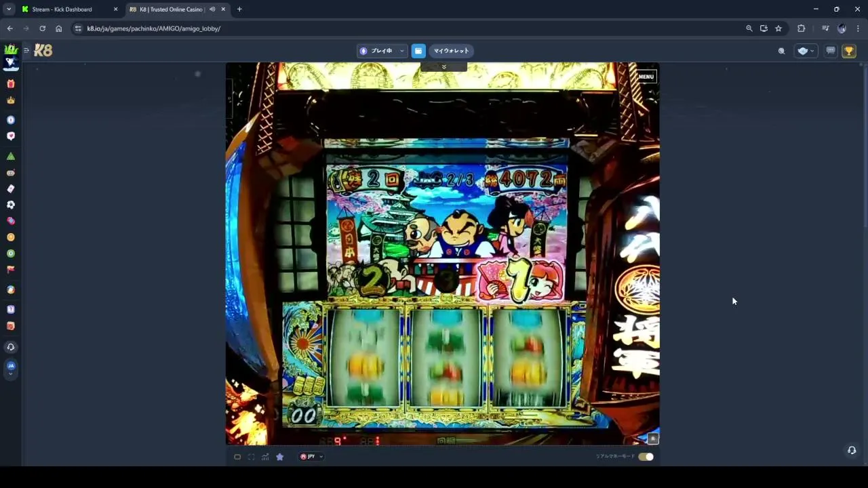
Task: Open the soccer ball sports icon
Action: click(x=10, y=205)
